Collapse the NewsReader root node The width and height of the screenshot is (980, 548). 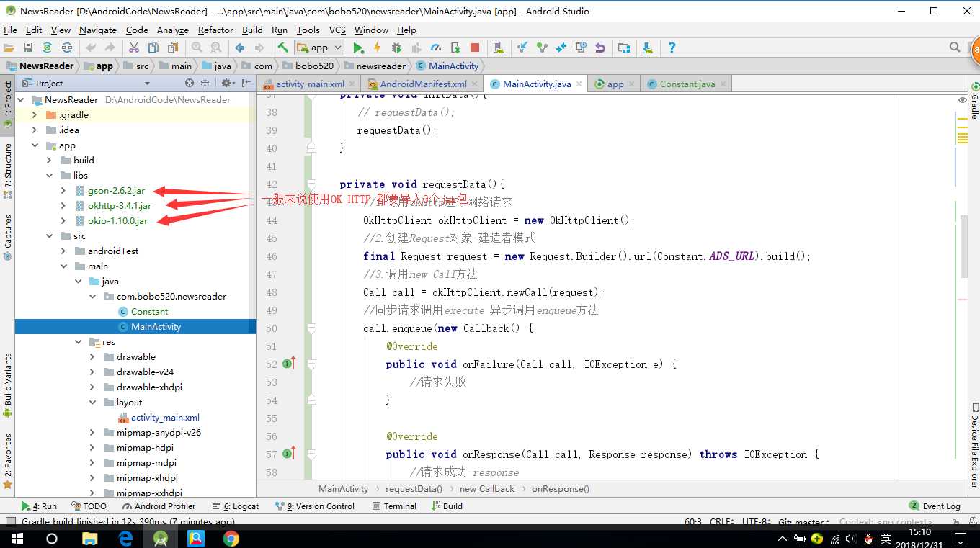coord(20,100)
